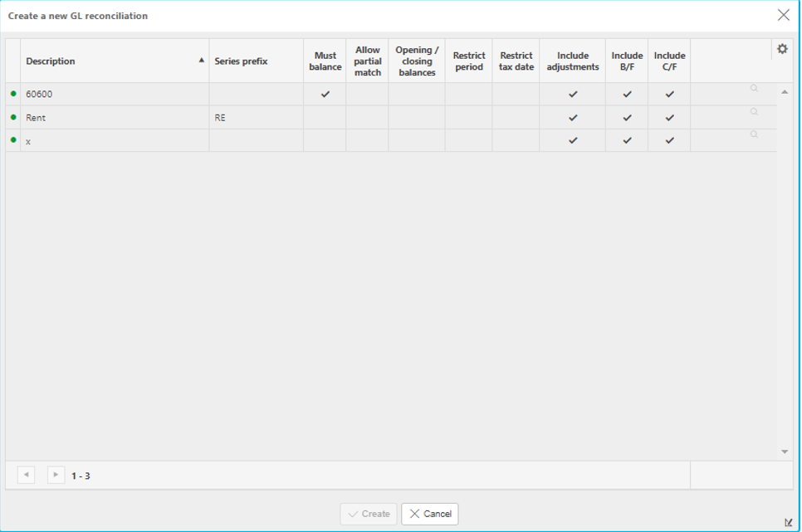Screen dimensions: 802x532
Task: Click the magnifier icon in the 60600 row
Action: click(754, 89)
